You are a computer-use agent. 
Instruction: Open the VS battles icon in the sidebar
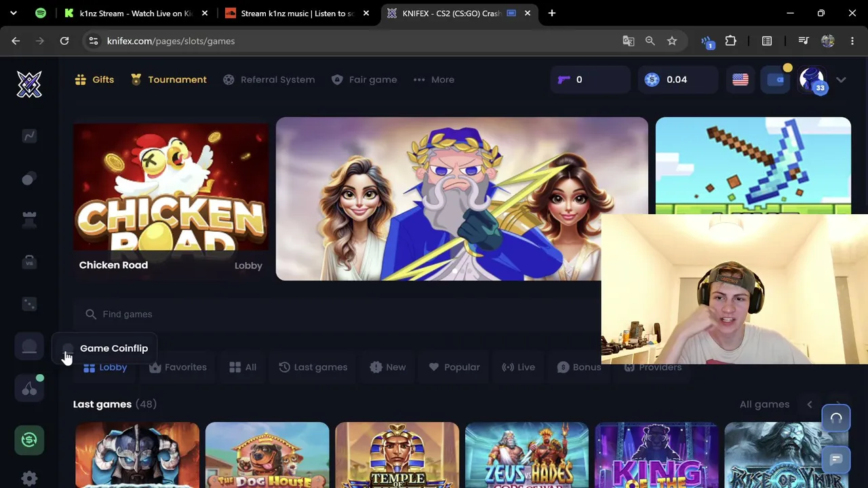[x=29, y=262]
